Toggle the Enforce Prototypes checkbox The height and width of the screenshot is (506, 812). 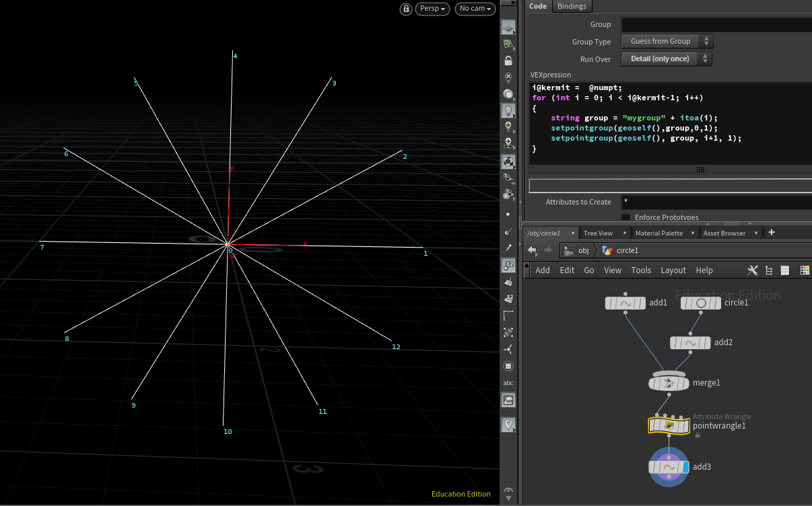point(625,217)
